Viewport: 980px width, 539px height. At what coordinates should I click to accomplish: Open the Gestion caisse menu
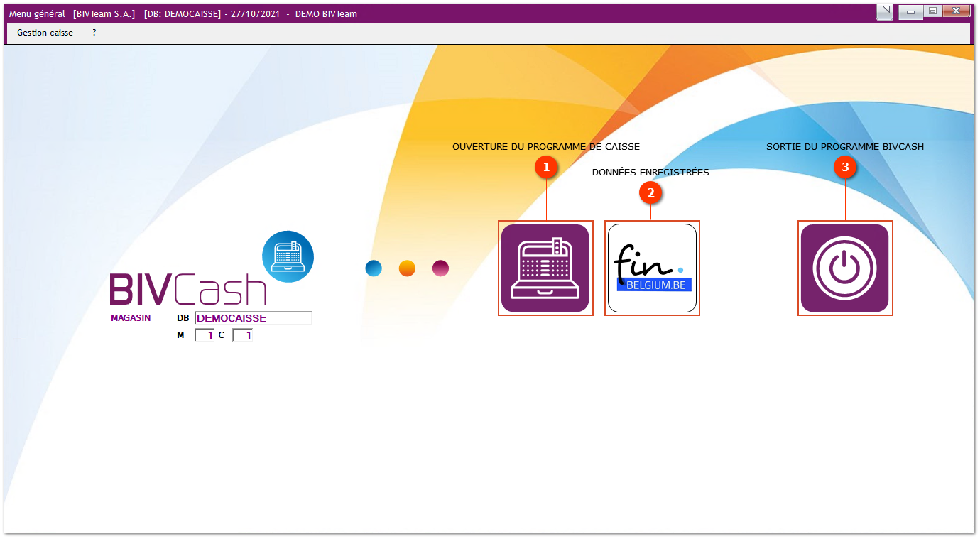tap(45, 33)
